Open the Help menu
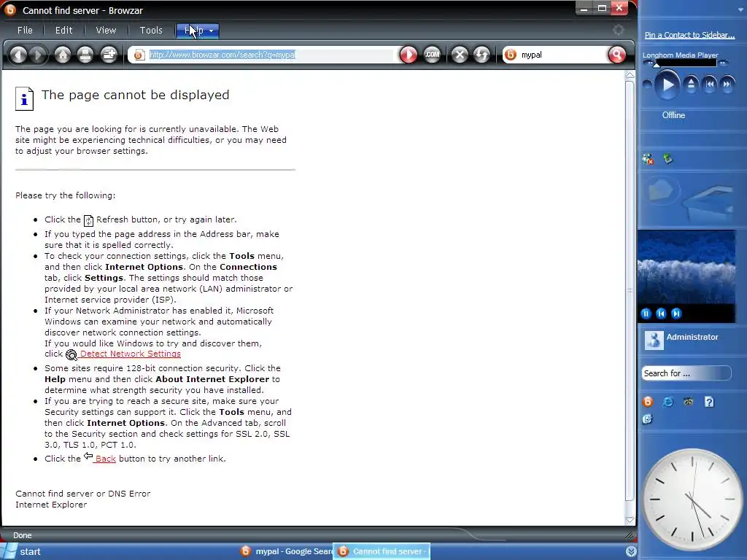Viewport: 747px width, 560px height. 198,31
